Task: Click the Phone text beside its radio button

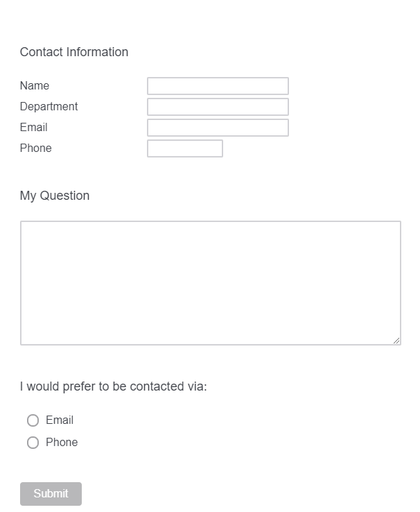Action: pos(62,443)
